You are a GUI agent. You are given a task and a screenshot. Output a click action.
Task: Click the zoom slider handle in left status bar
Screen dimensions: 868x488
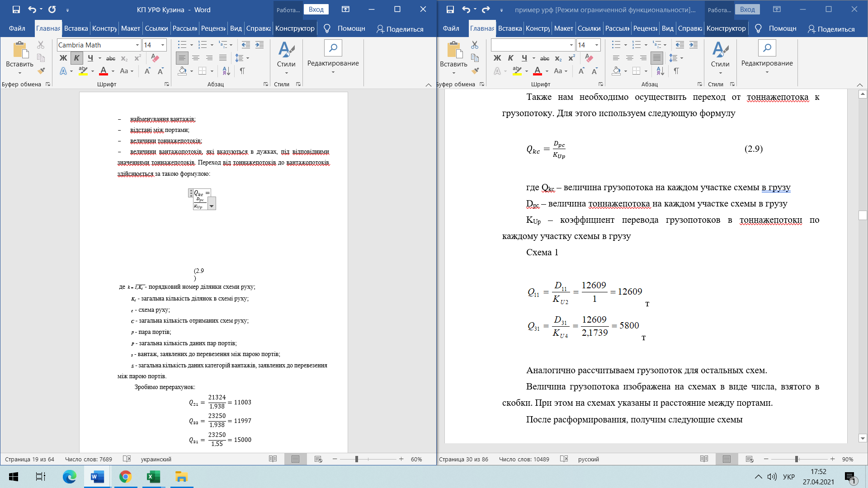pos(357,459)
